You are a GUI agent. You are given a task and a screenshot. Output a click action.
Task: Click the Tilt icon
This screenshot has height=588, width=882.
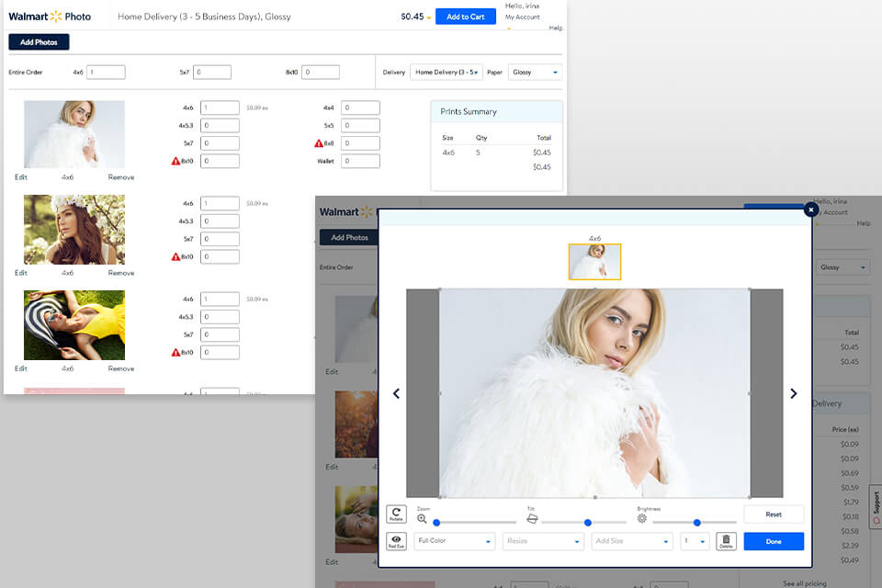[532, 519]
